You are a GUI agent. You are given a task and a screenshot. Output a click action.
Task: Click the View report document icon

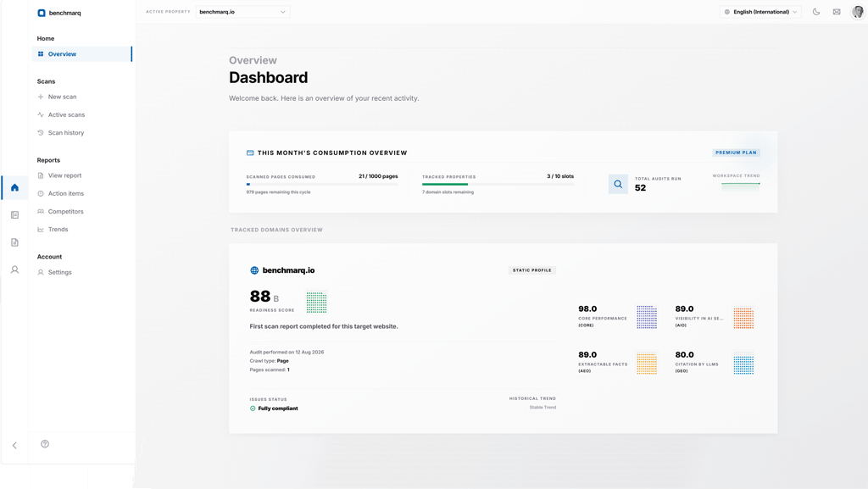click(41, 175)
